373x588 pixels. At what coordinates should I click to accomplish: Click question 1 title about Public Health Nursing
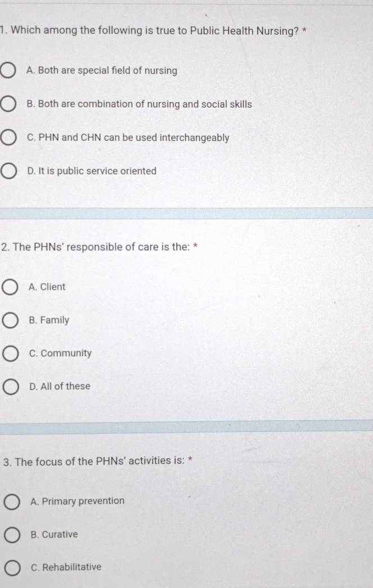[153, 30]
